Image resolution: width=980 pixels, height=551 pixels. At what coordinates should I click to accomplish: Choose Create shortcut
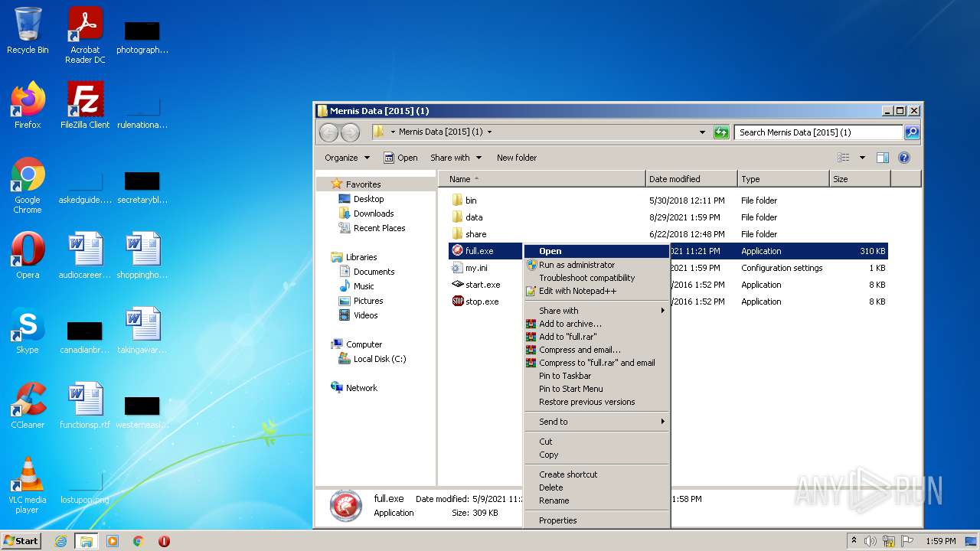[x=596, y=474]
